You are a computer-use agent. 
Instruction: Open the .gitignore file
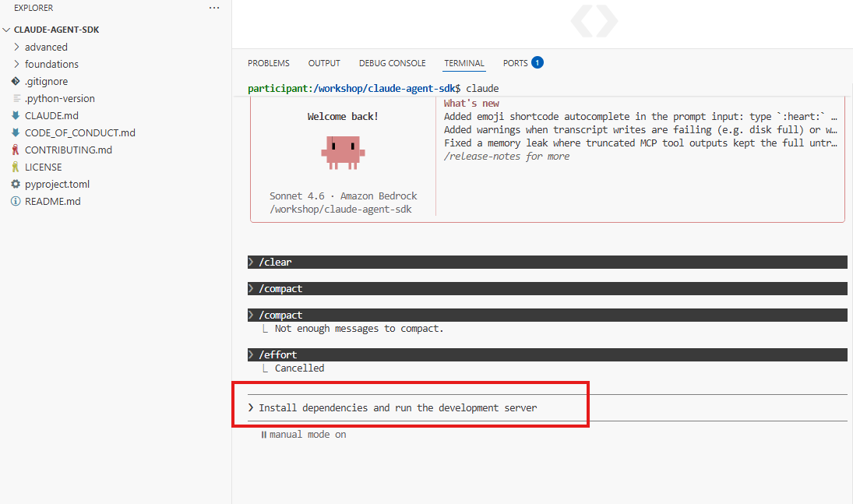(x=46, y=82)
